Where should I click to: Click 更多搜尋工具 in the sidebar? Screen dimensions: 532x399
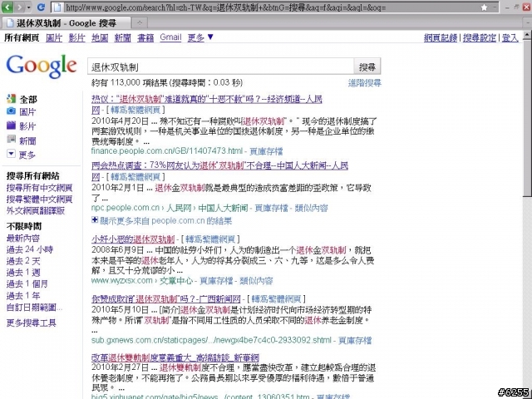[x=32, y=323]
